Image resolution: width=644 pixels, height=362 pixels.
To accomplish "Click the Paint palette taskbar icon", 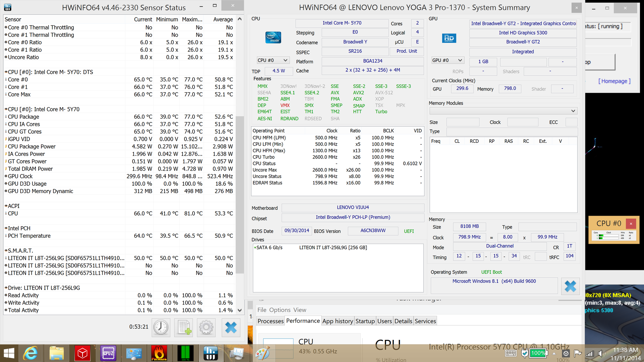I will (x=262, y=353).
